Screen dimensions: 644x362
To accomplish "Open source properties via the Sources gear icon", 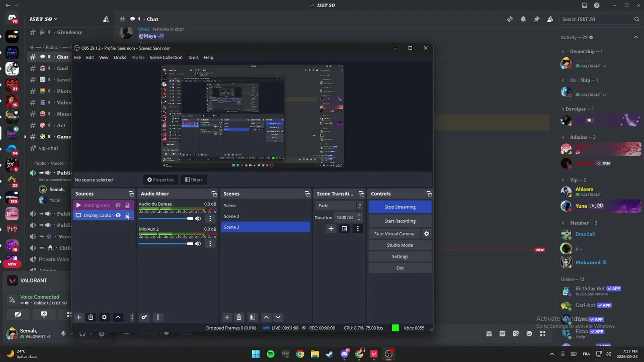I will click(x=104, y=317).
